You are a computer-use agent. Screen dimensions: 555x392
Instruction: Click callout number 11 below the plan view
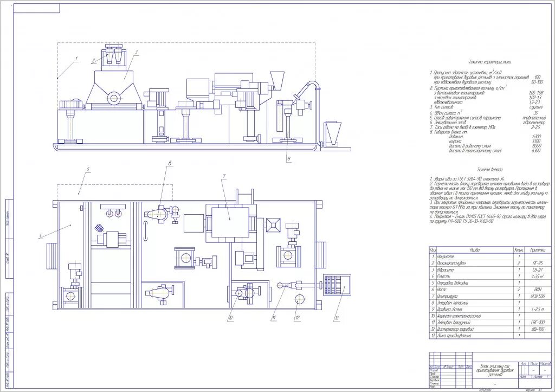(274, 318)
